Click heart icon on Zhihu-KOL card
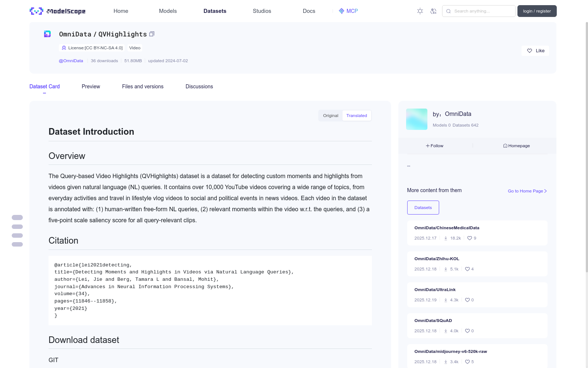The height and width of the screenshot is (368, 588). 467,269
